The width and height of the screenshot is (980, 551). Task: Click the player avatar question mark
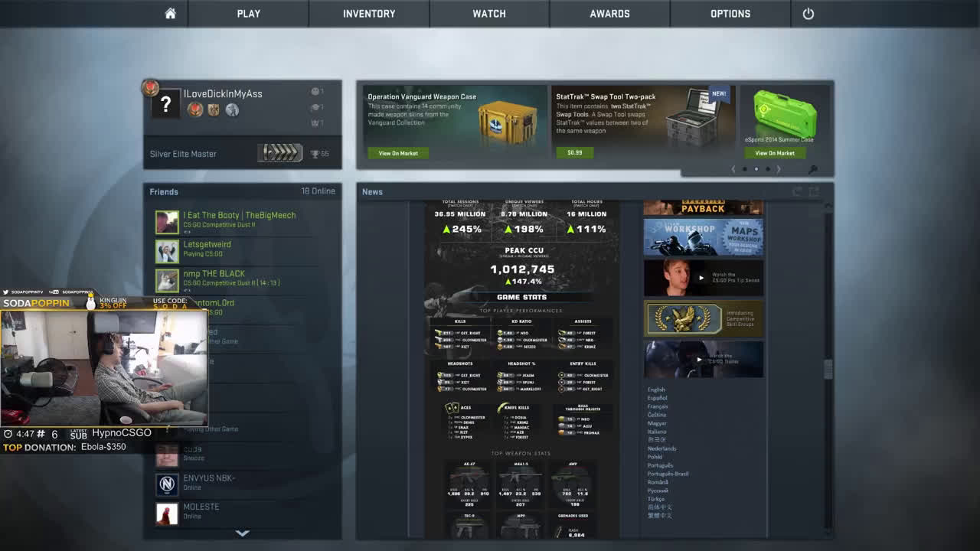[165, 104]
